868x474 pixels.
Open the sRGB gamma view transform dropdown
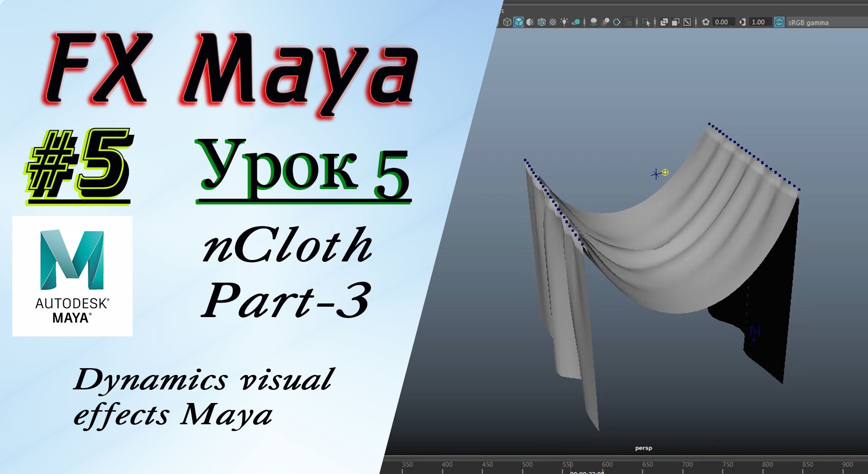click(x=827, y=22)
